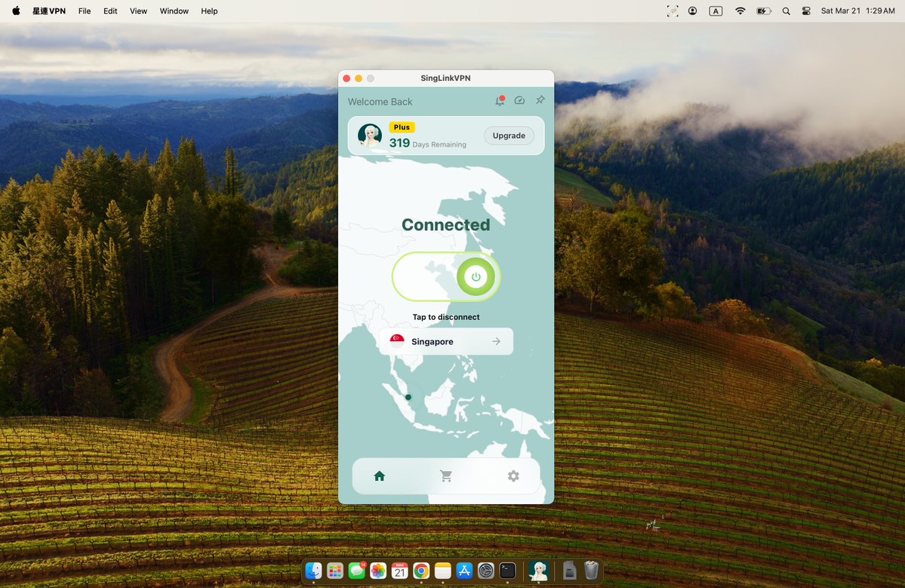Open the notifications bell with red badge

point(500,100)
